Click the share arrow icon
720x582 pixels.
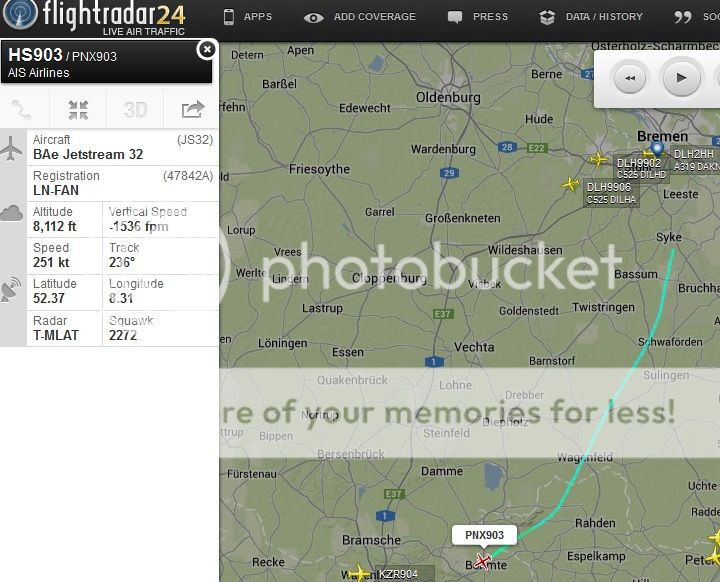click(x=192, y=110)
